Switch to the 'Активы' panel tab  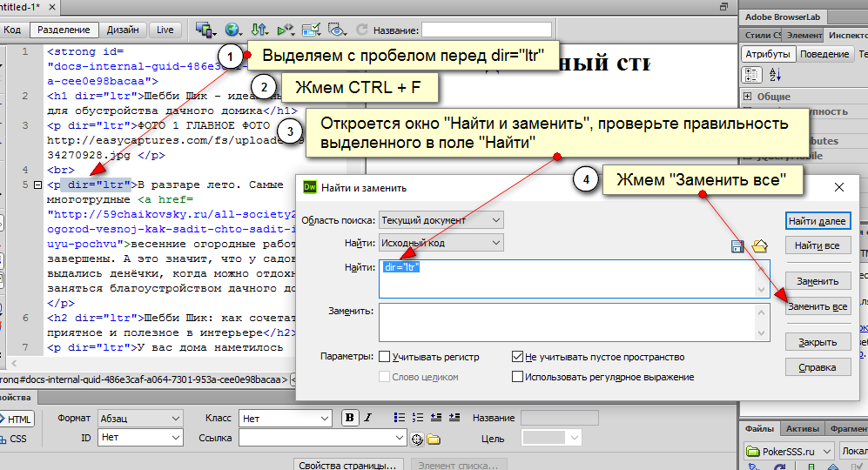point(802,429)
